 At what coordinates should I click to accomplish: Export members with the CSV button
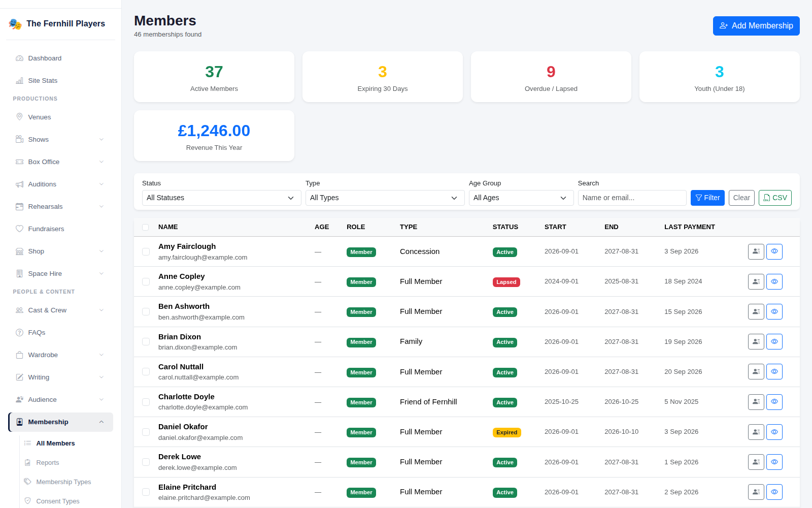tap(775, 198)
